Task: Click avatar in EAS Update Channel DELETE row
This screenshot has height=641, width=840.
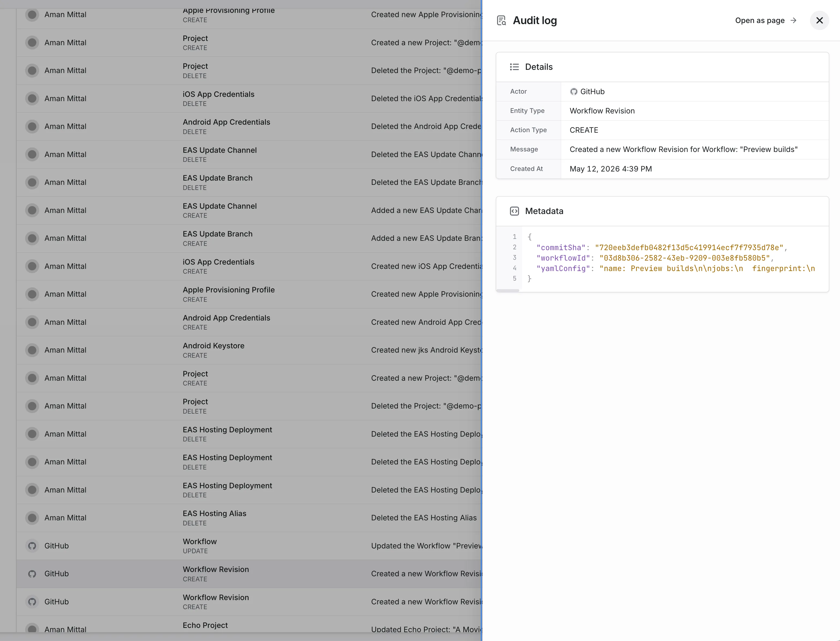Action: [32, 154]
